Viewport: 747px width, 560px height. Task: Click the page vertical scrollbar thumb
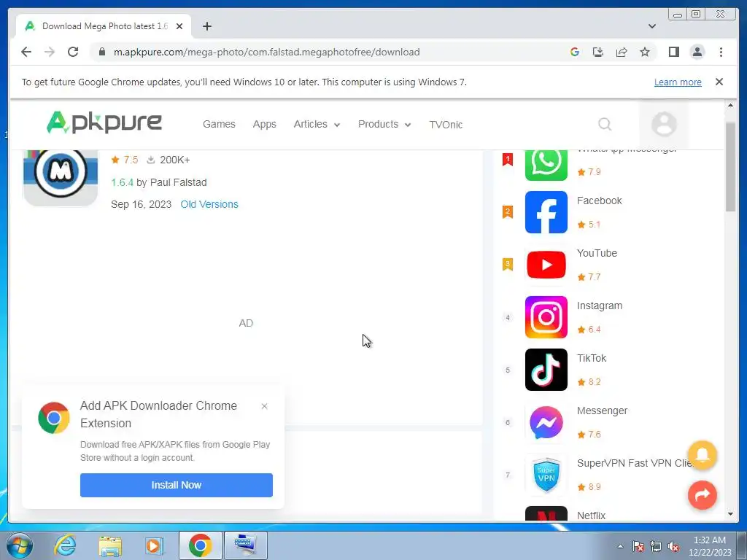pyautogui.click(x=730, y=167)
